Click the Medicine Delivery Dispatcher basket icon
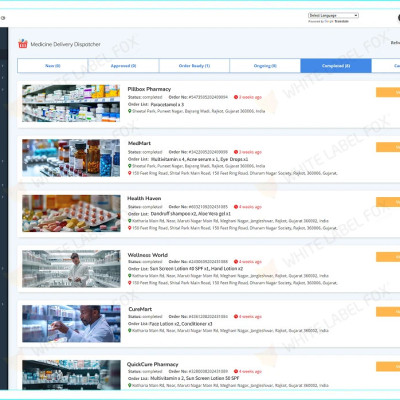The image size is (400, 400). coord(23,44)
